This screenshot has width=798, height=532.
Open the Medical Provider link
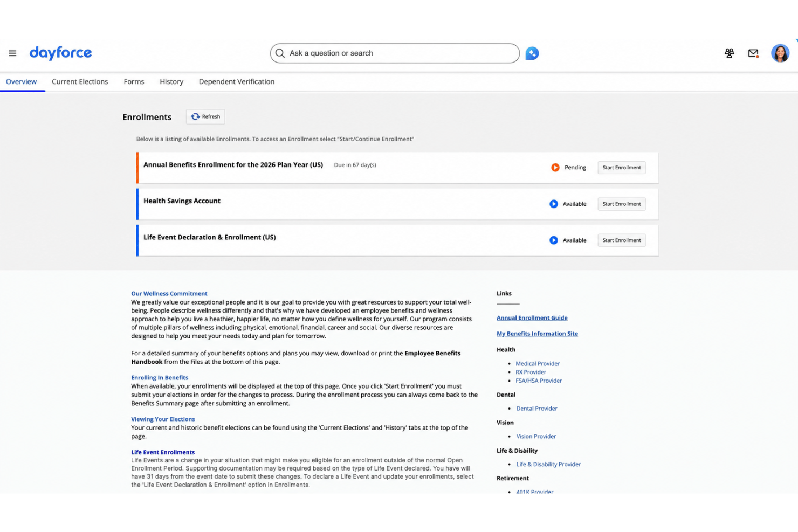click(538, 364)
